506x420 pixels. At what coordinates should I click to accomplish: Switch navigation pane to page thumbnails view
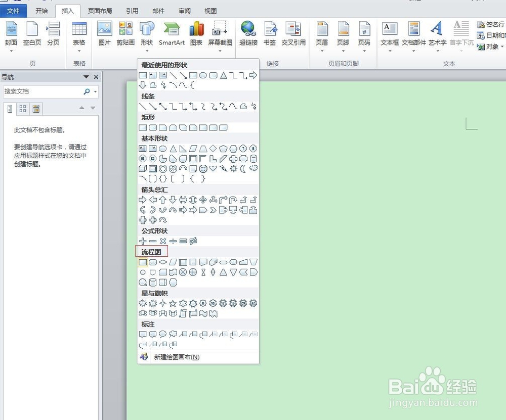click(x=22, y=108)
